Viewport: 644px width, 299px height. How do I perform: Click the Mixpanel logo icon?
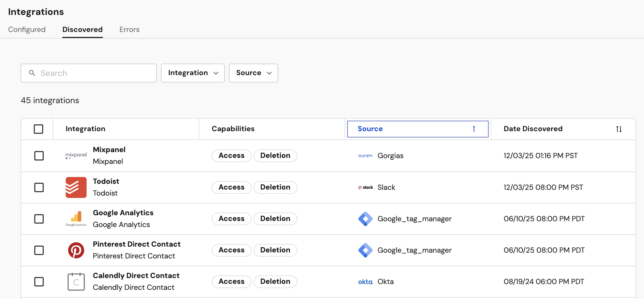click(76, 156)
